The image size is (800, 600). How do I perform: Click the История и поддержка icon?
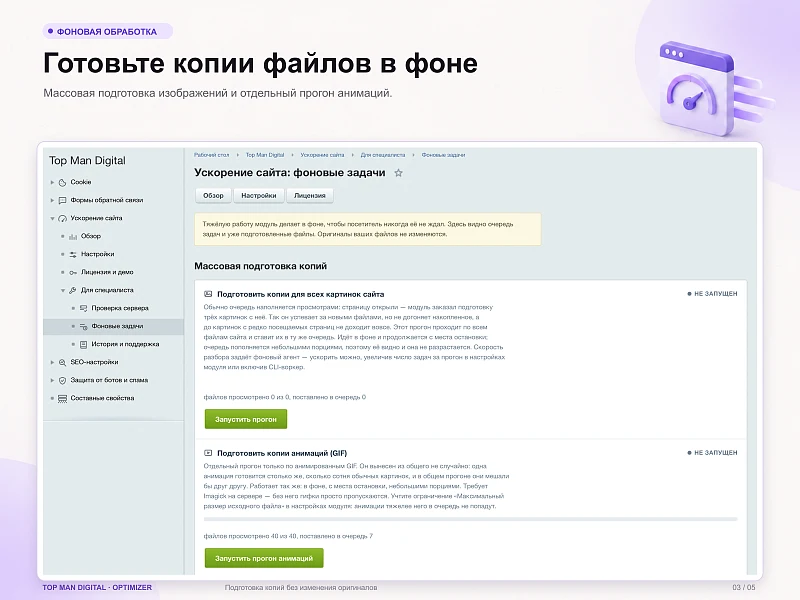click(x=84, y=344)
